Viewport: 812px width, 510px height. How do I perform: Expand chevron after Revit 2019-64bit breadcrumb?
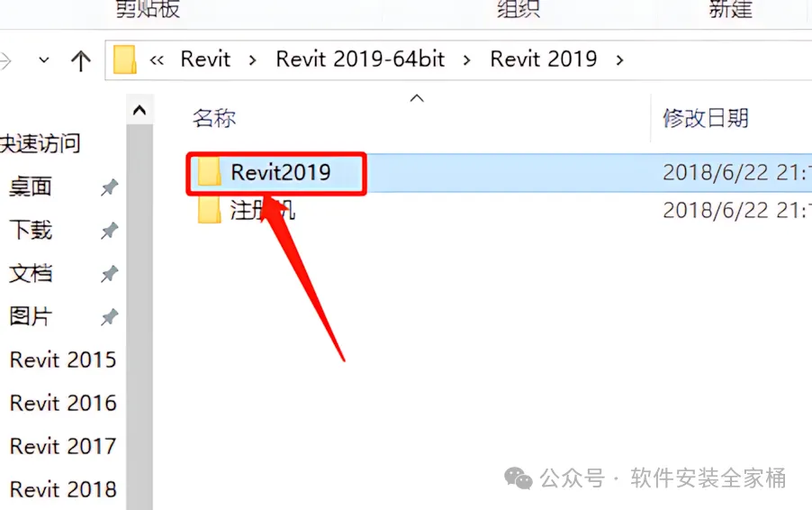466,60
